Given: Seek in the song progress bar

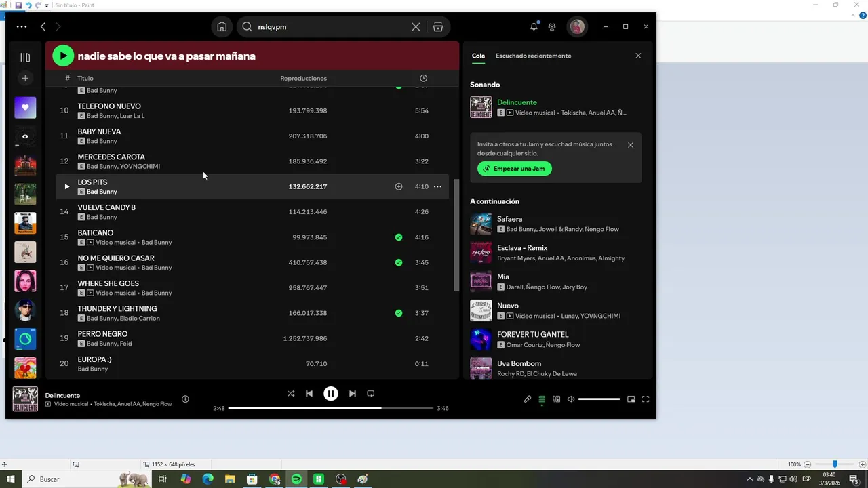Looking at the screenshot, I should click(x=330, y=408).
